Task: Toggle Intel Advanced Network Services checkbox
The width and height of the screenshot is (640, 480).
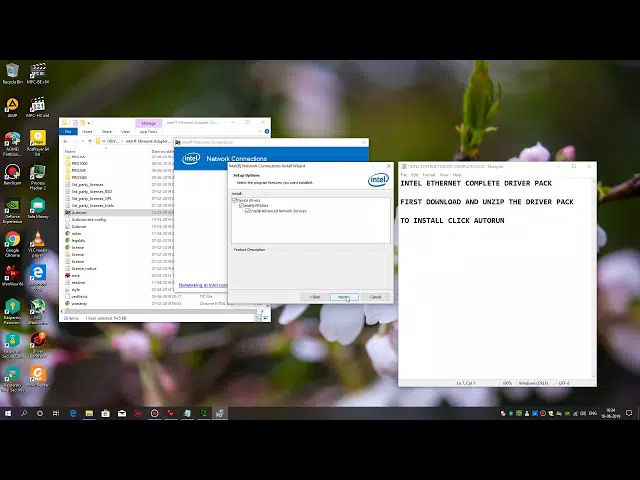Action: pyautogui.click(x=248, y=211)
